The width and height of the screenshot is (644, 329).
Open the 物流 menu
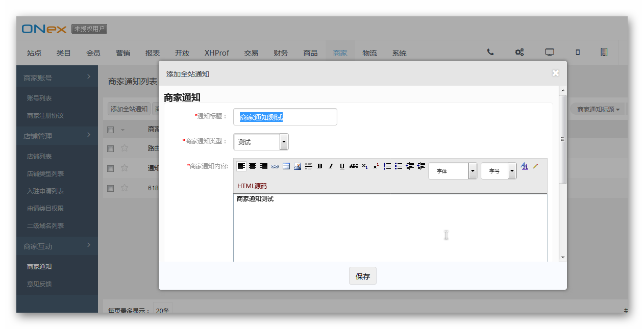369,53
